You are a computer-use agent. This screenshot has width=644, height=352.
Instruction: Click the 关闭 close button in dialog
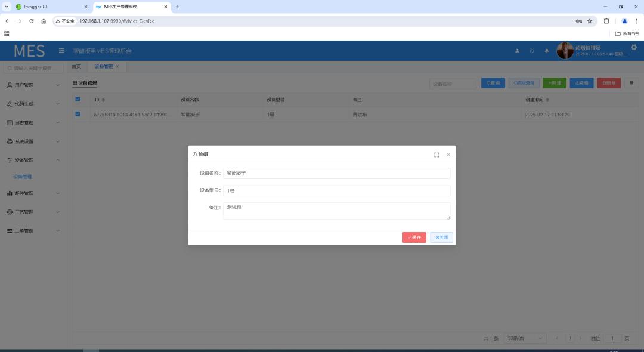pos(441,237)
